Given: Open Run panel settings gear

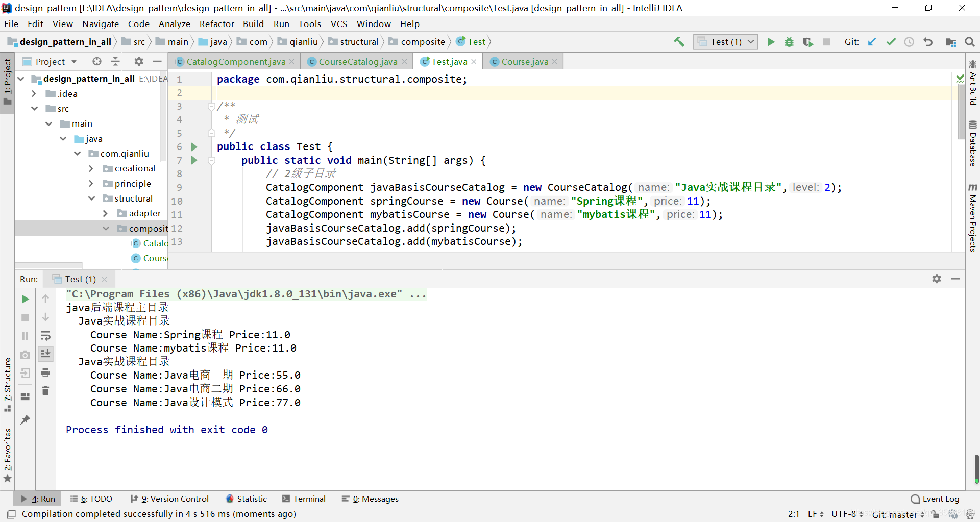Looking at the screenshot, I should (x=937, y=279).
